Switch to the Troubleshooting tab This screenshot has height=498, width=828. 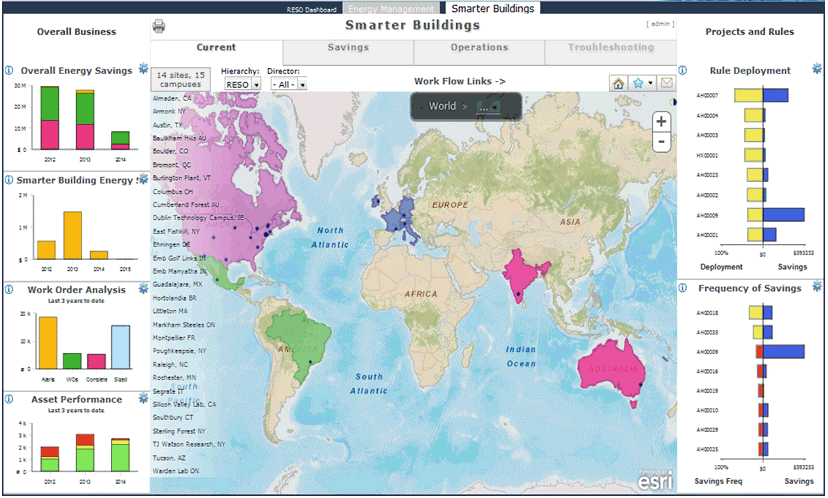click(610, 47)
